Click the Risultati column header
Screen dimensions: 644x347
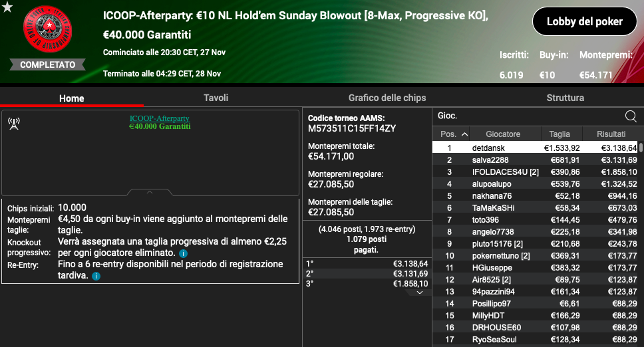(610, 134)
